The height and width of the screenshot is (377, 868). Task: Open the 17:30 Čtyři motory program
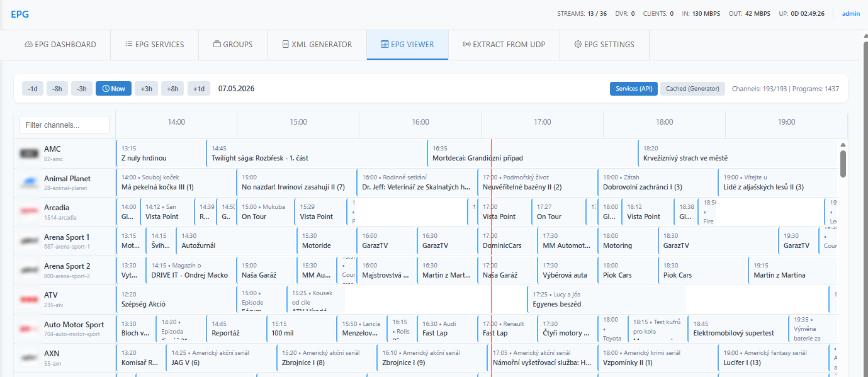coord(567,329)
